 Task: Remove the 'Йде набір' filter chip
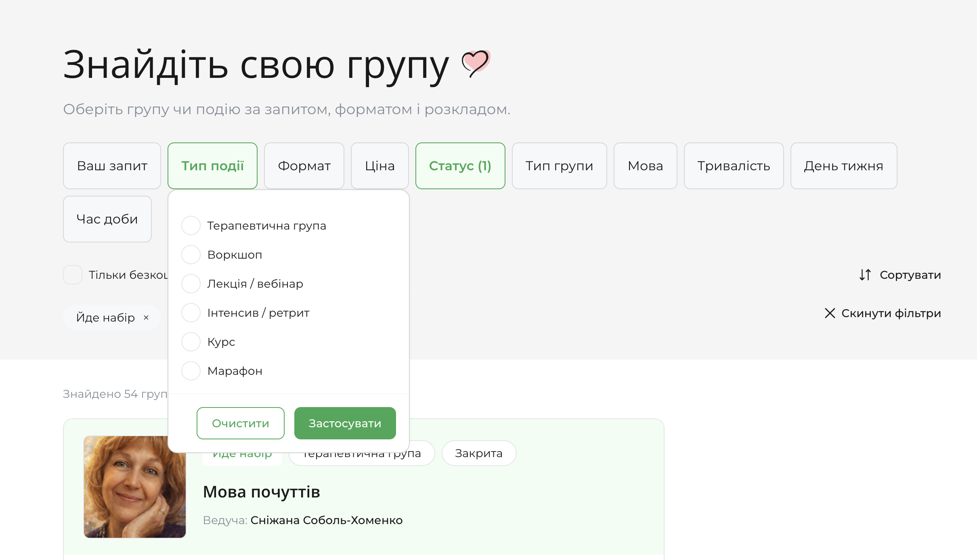[x=146, y=318]
